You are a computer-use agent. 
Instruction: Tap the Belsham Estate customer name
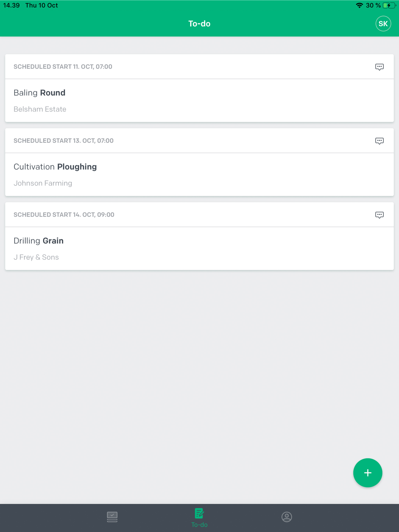pyautogui.click(x=40, y=109)
